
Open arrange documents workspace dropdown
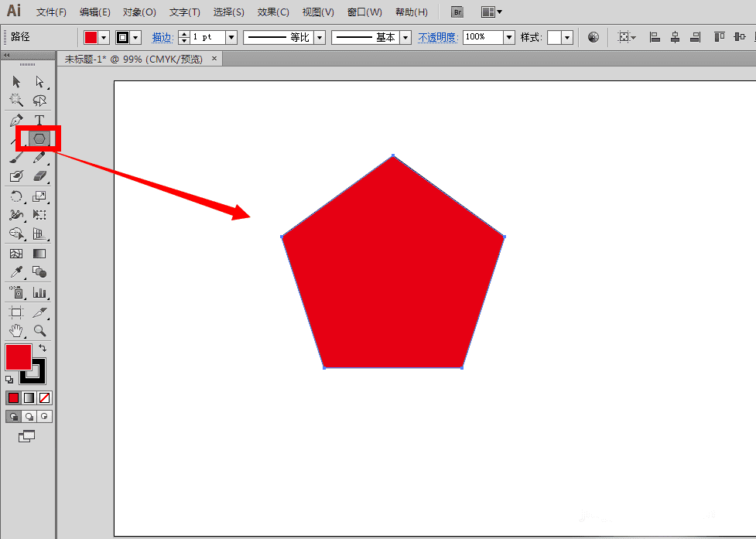click(491, 12)
